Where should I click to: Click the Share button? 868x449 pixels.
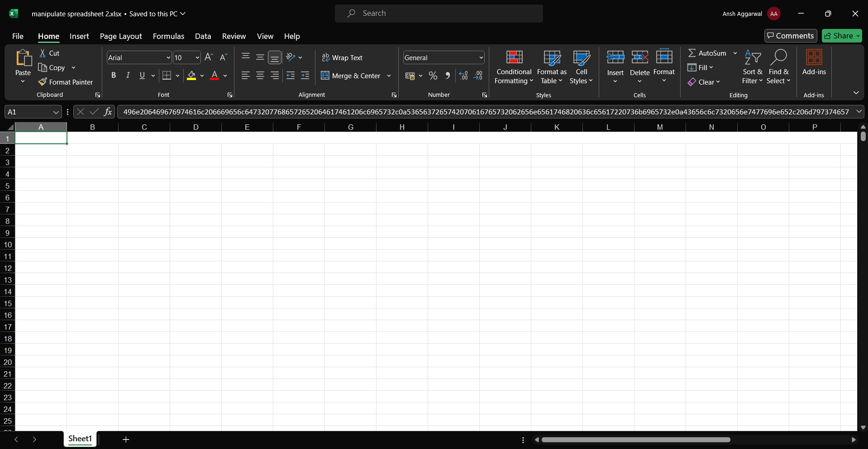[x=842, y=36]
